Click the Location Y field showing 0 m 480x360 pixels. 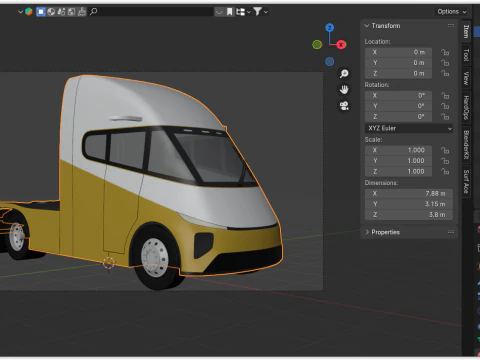click(398, 63)
